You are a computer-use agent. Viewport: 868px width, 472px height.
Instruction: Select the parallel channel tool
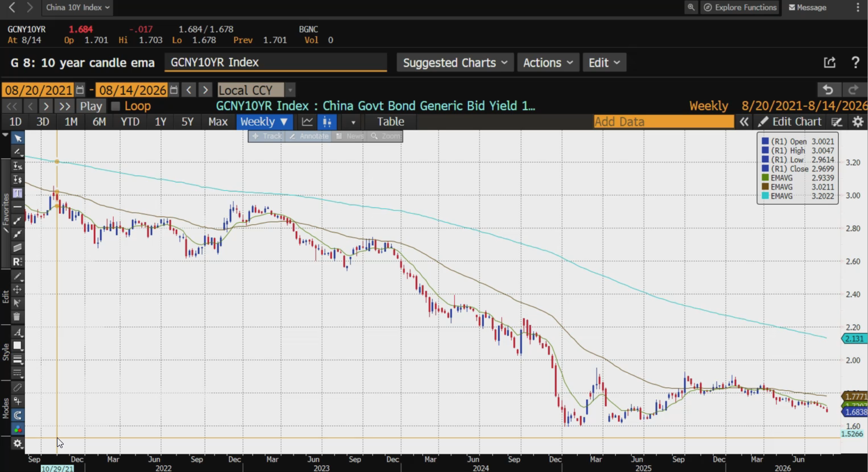pyautogui.click(x=18, y=247)
